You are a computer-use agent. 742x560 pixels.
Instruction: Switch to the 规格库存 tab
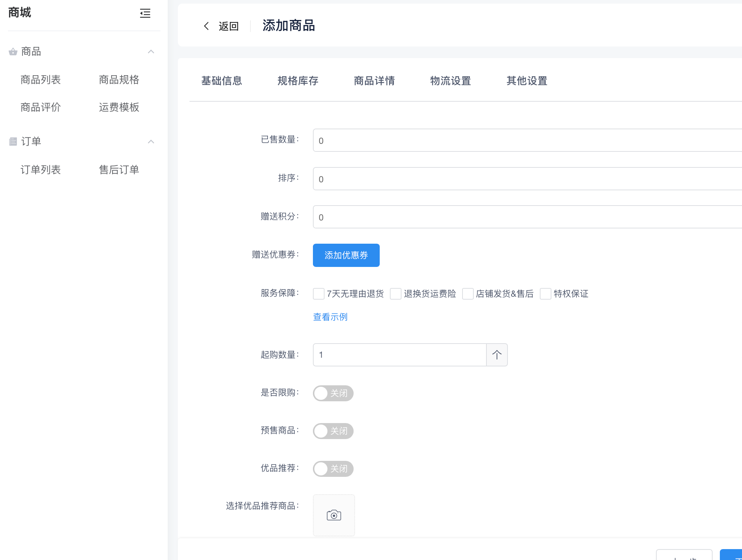298,81
